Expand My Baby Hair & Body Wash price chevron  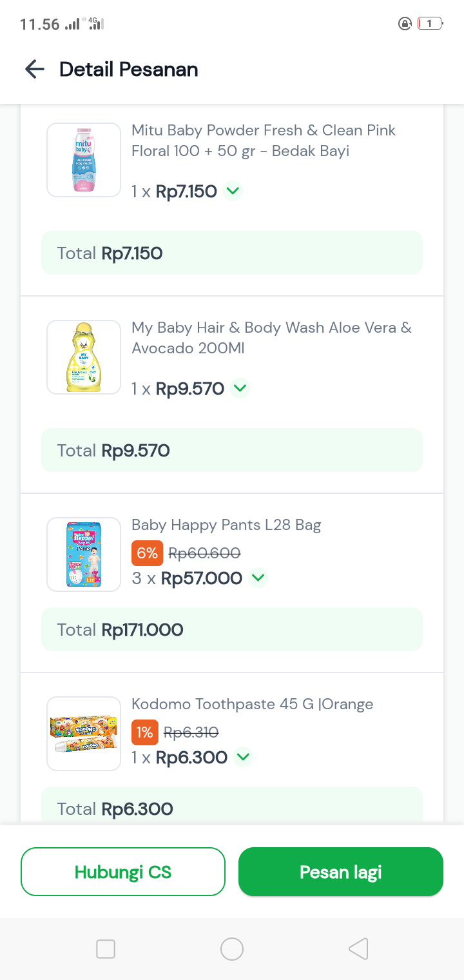[240, 388]
